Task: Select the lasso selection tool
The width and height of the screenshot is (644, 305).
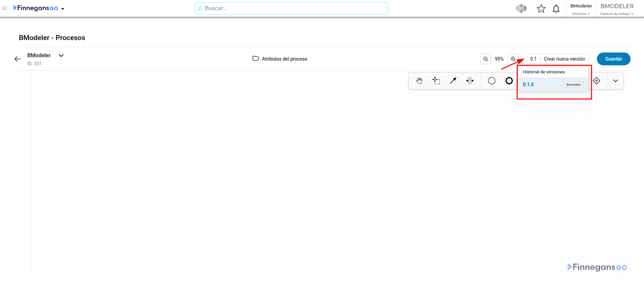Action: pyautogui.click(x=436, y=81)
